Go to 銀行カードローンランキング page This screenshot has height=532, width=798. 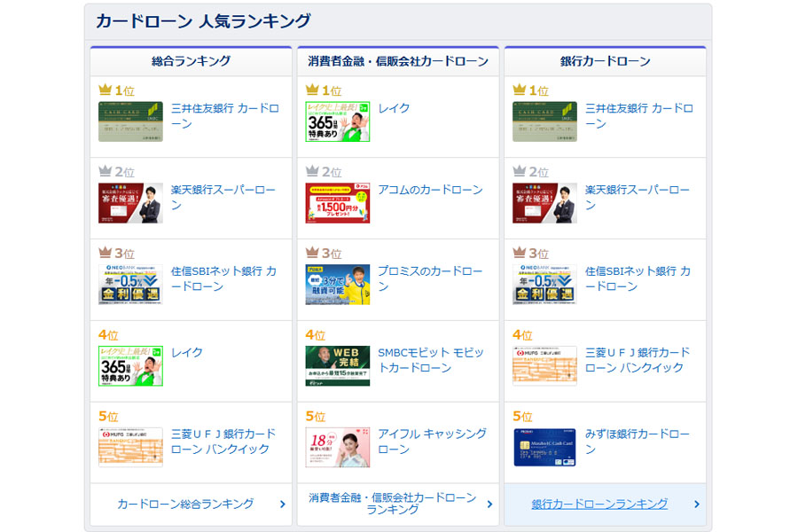[599, 504]
